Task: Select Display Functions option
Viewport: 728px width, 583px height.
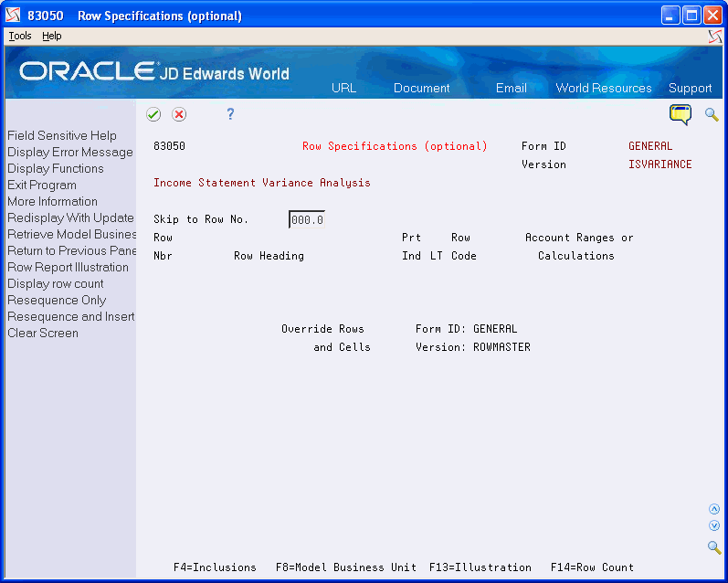Action: [x=55, y=169]
